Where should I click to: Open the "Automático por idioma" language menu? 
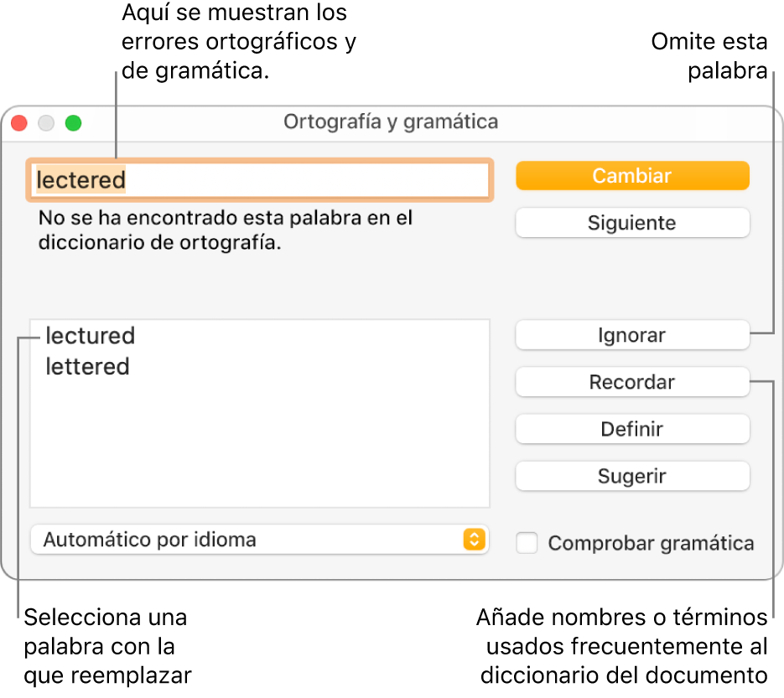[252, 540]
